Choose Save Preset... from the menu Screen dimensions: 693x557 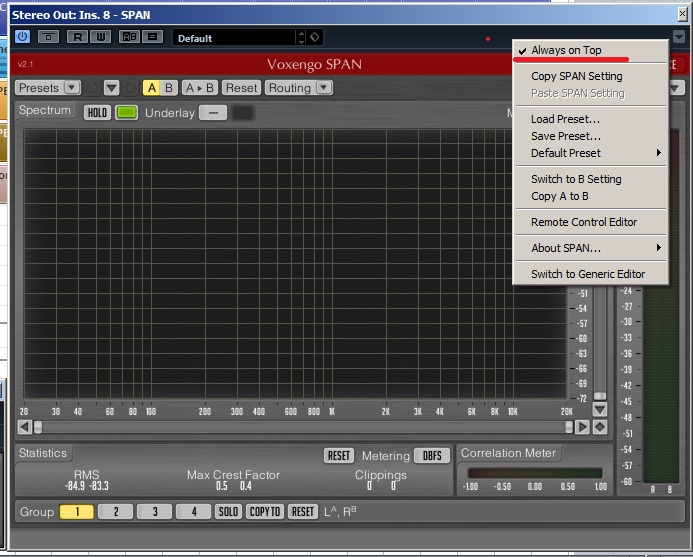tap(591, 136)
